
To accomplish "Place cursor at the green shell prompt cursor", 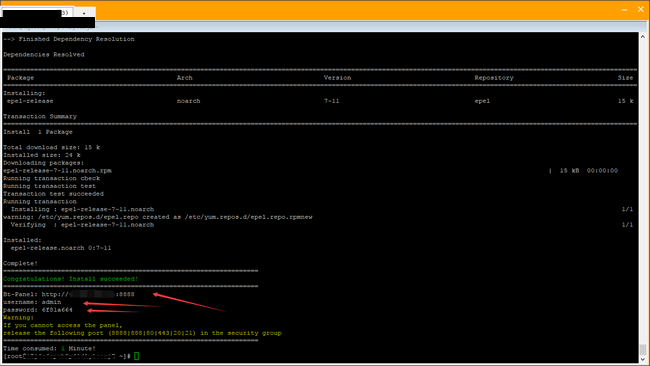I will pos(136,356).
